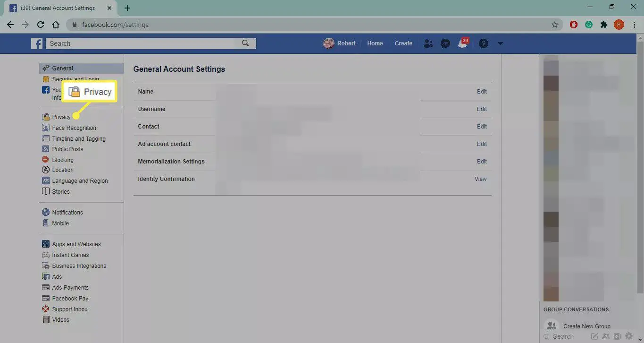644x343 pixels.
Task: Open Facebook Pay settings
Action: tap(70, 299)
